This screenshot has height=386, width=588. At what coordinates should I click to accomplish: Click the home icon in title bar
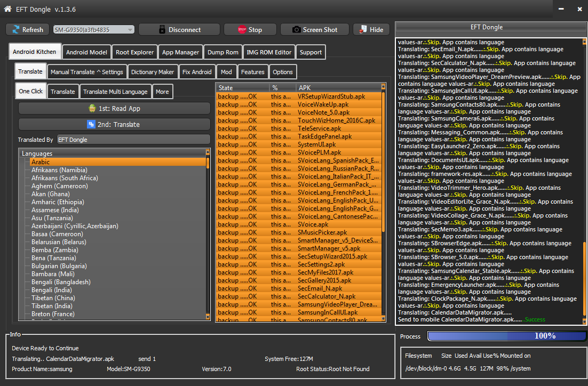(x=7, y=9)
